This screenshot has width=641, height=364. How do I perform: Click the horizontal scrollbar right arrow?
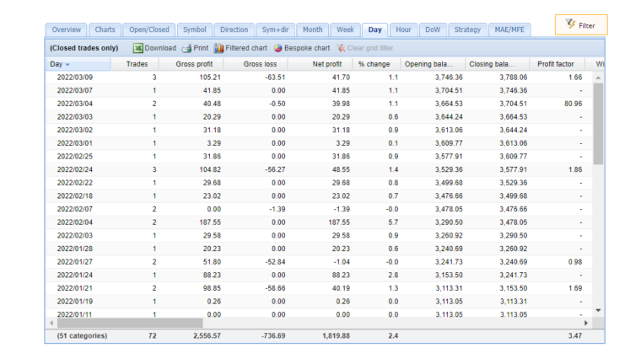[586, 324]
